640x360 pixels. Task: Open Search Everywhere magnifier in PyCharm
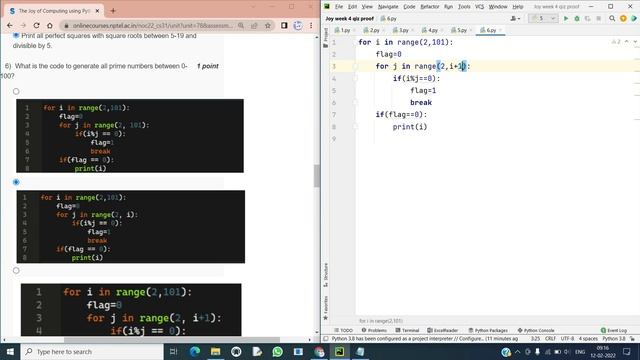(612, 18)
